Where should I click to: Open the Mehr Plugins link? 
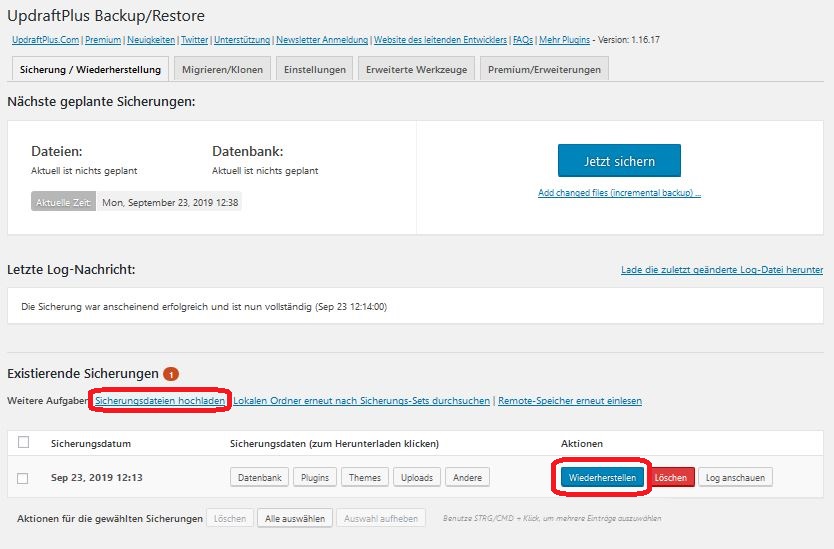tap(564, 40)
